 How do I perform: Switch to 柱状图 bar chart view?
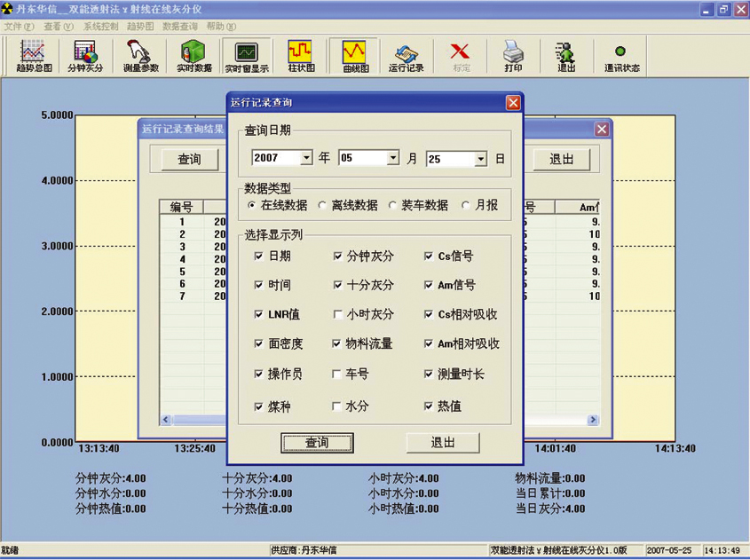pyautogui.click(x=301, y=57)
